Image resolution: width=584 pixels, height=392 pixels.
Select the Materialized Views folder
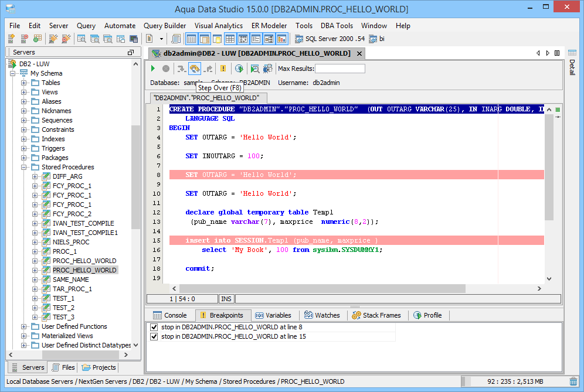click(x=67, y=336)
